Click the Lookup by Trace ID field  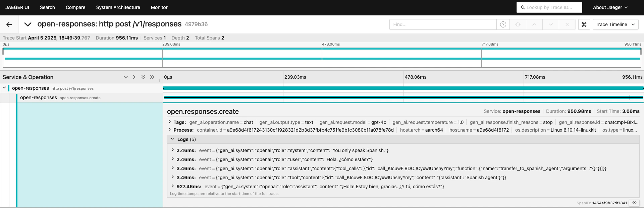tap(549, 7)
